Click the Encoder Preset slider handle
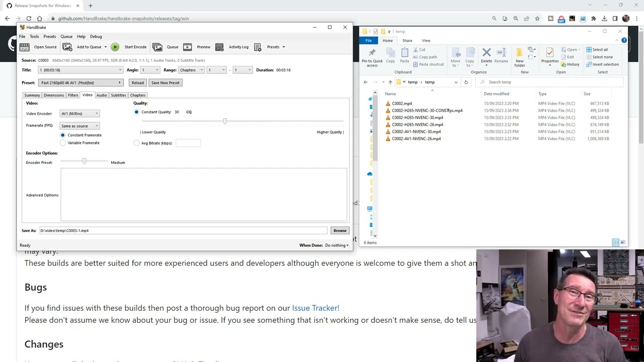The width and height of the screenshot is (644, 362). coord(84,161)
